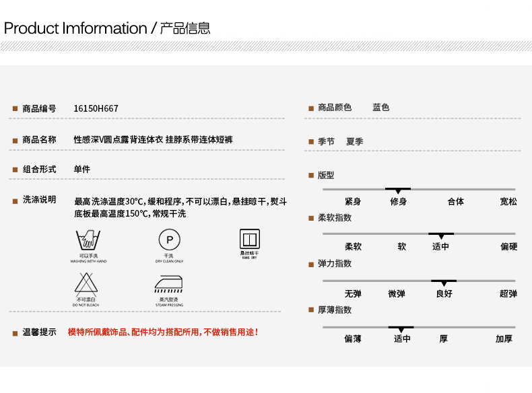532x393 pixels.
Task: Click the 洗涤说明 label
Action: [39, 200]
